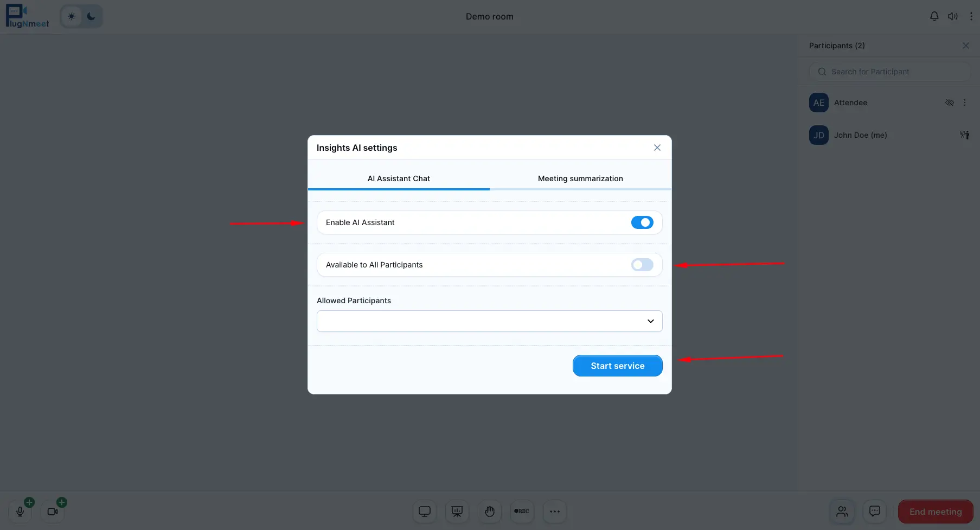Viewport: 980px width, 530px height.
Task: Disable the Enable AI Assistant switch
Action: click(x=642, y=222)
